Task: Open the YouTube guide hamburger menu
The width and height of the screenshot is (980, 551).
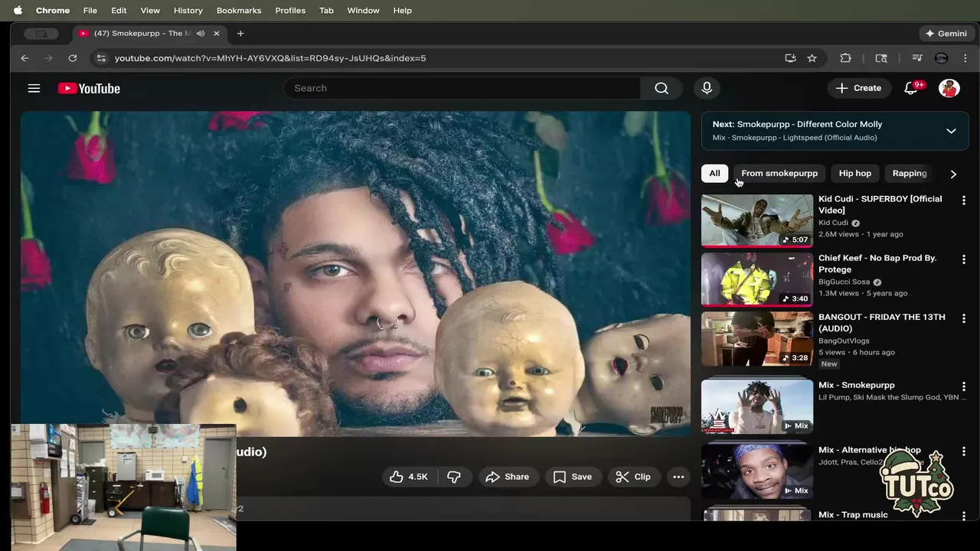Action: pyautogui.click(x=34, y=88)
